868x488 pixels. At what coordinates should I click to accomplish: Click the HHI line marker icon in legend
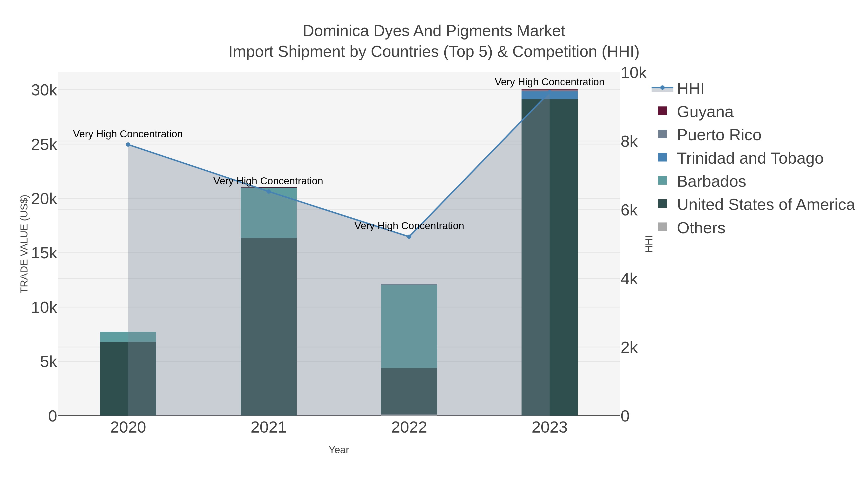coord(663,88)
